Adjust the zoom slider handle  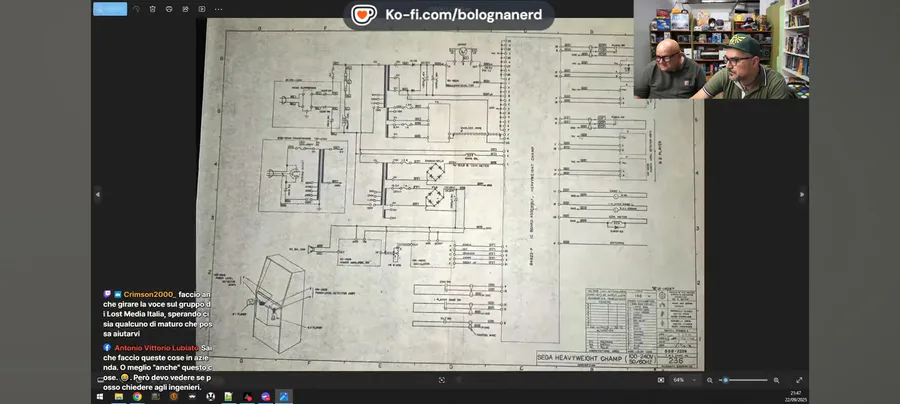click(726, 380)
